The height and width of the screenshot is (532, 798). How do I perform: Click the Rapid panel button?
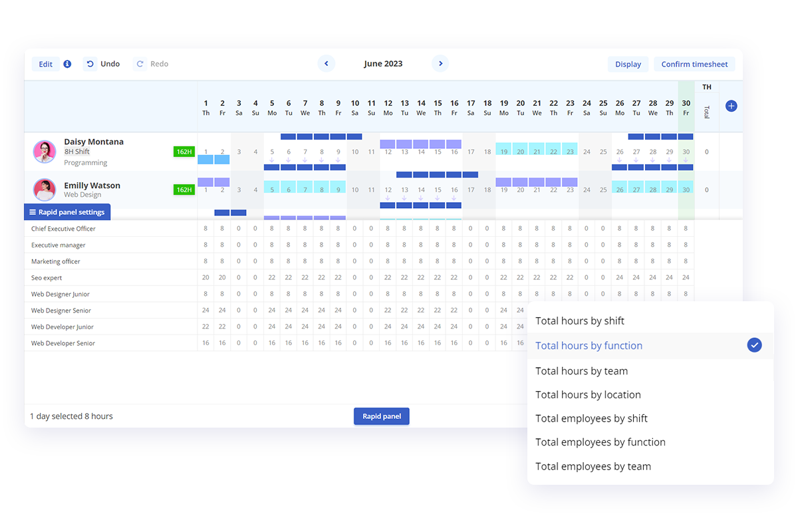[382, 416]
